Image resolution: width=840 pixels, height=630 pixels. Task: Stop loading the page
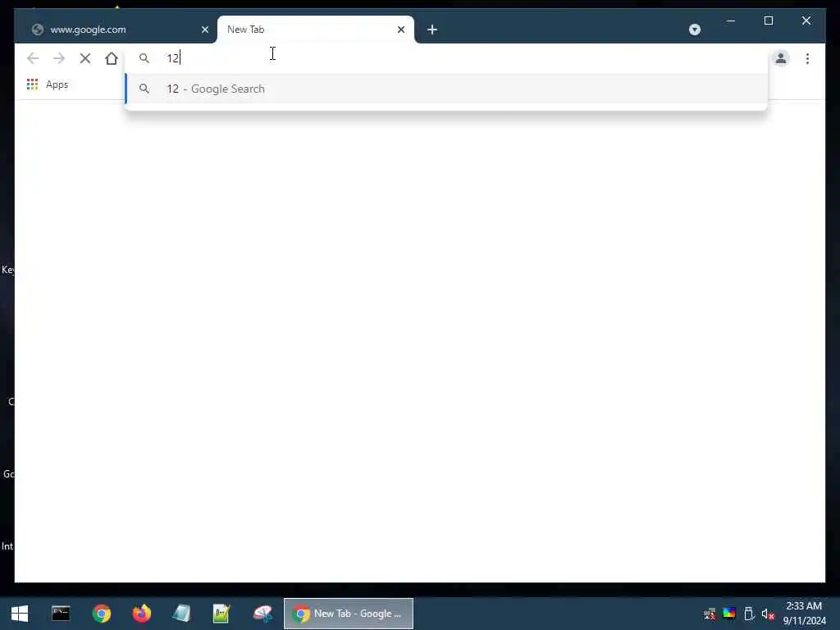click(x=85, y=58)
